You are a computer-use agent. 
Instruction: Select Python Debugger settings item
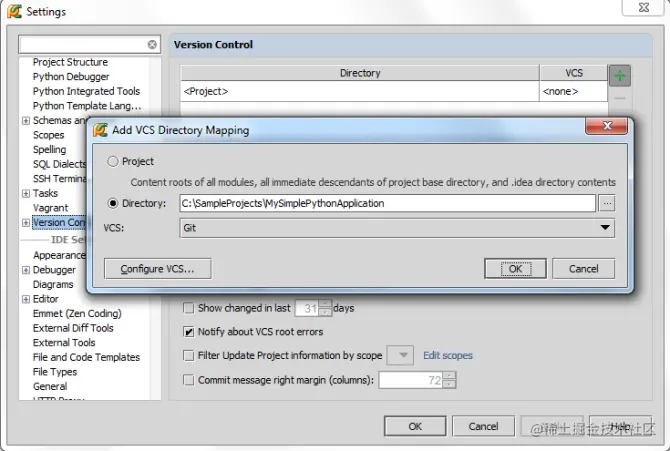[x=71, y=77]
